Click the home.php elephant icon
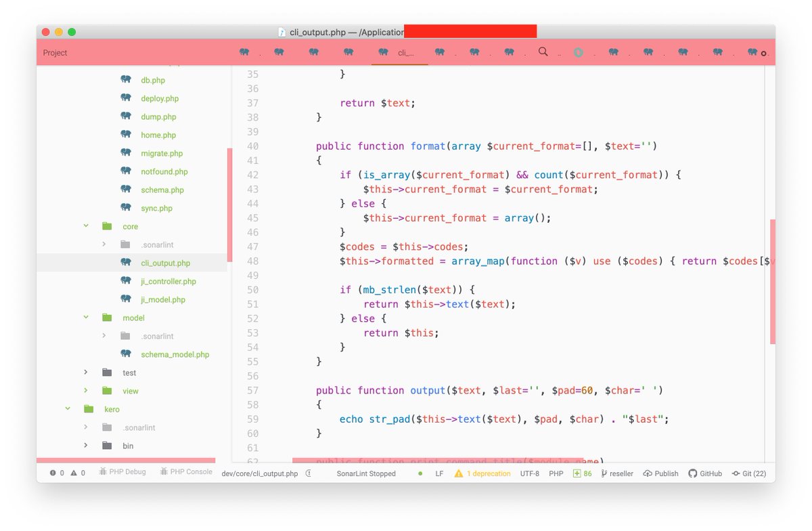Viewport: 812px width, 531px height. point(126,135)
